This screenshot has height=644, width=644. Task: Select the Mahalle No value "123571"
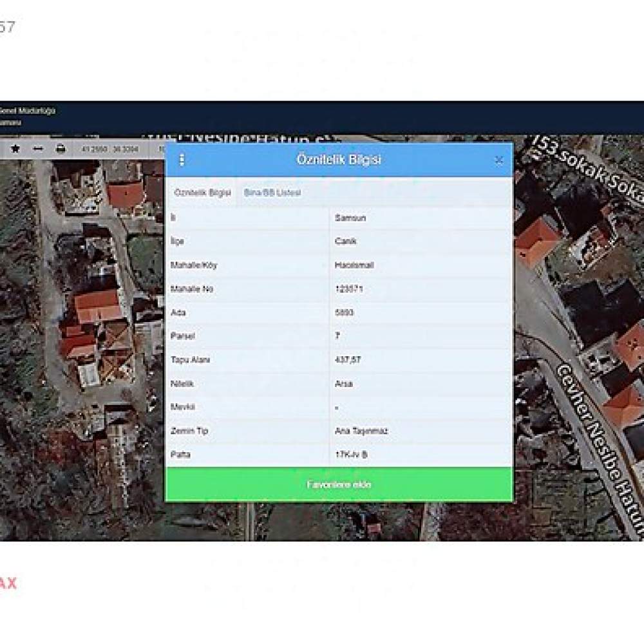348,289
